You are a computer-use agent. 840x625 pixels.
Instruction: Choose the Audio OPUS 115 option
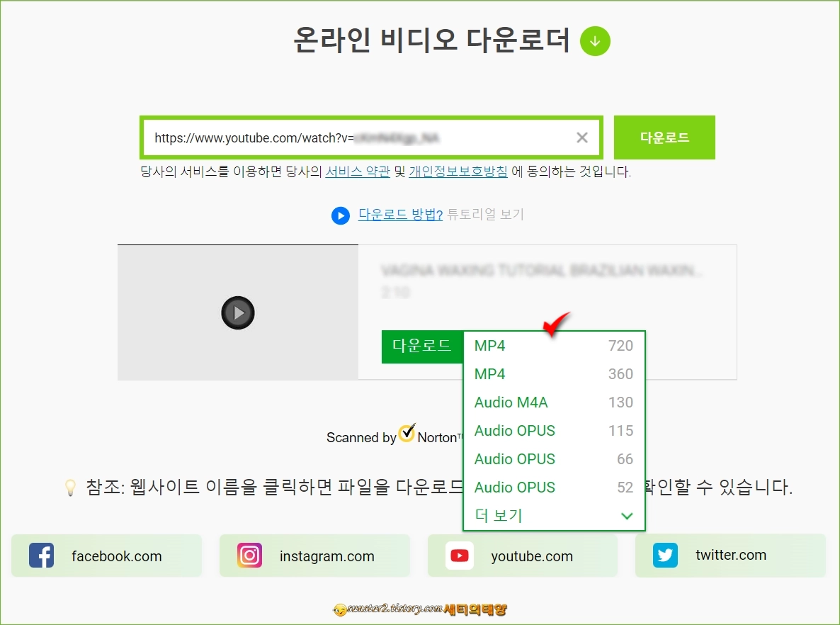click(552, 431)
